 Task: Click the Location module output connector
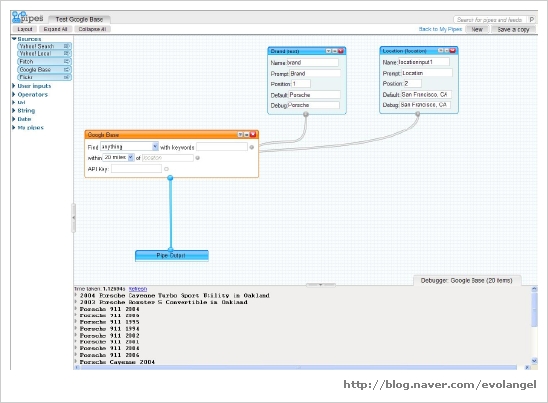[x=418, y=114]
